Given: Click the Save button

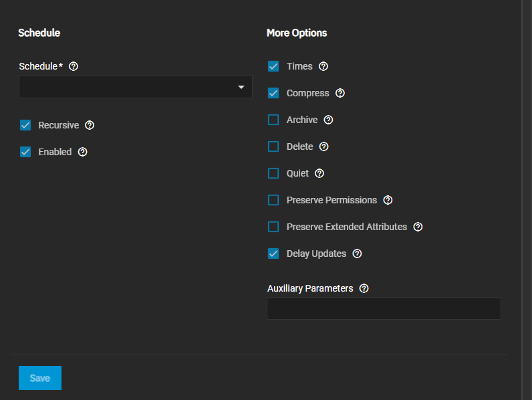Looking at the screenshot, I should click(40, 378).
